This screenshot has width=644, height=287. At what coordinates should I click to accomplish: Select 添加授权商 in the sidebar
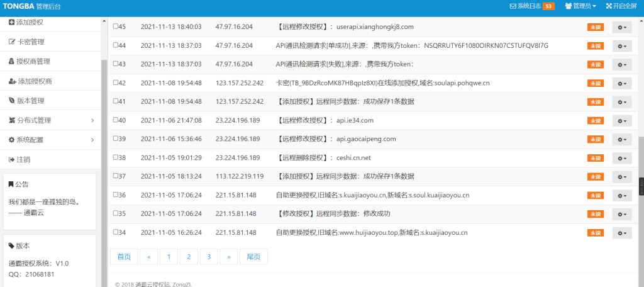(x=50, y=81)
